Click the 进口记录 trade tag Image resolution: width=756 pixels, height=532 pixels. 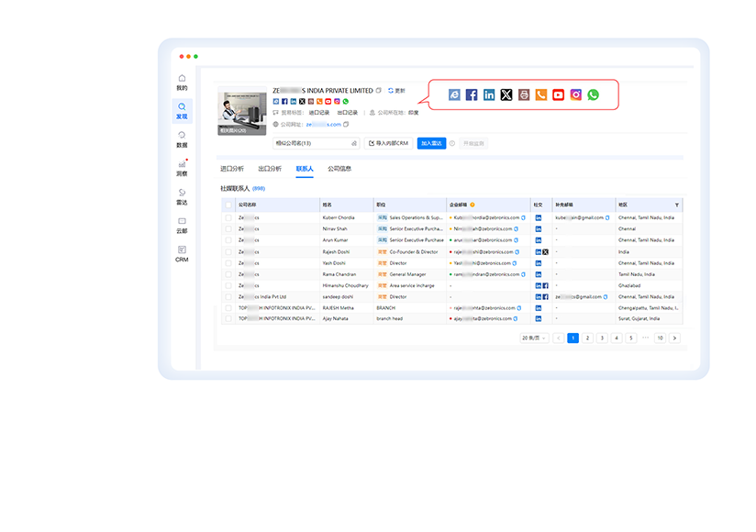[x=318, y=112]
